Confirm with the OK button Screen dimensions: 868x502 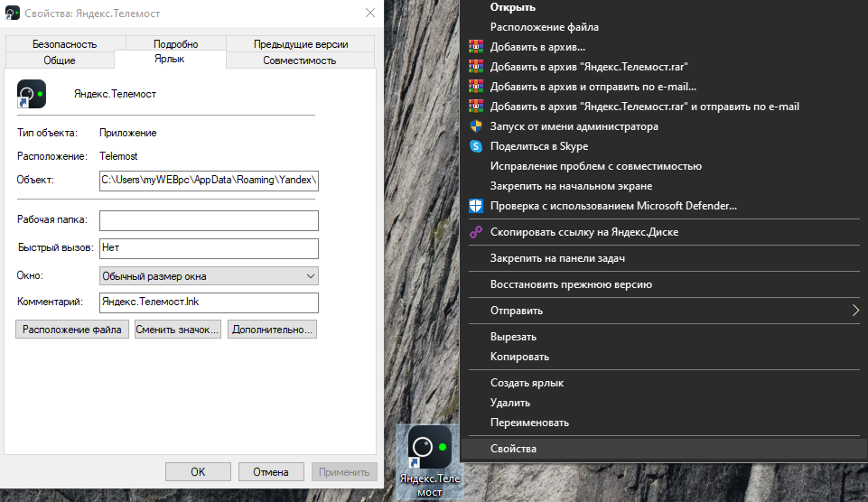pos(198,472)
